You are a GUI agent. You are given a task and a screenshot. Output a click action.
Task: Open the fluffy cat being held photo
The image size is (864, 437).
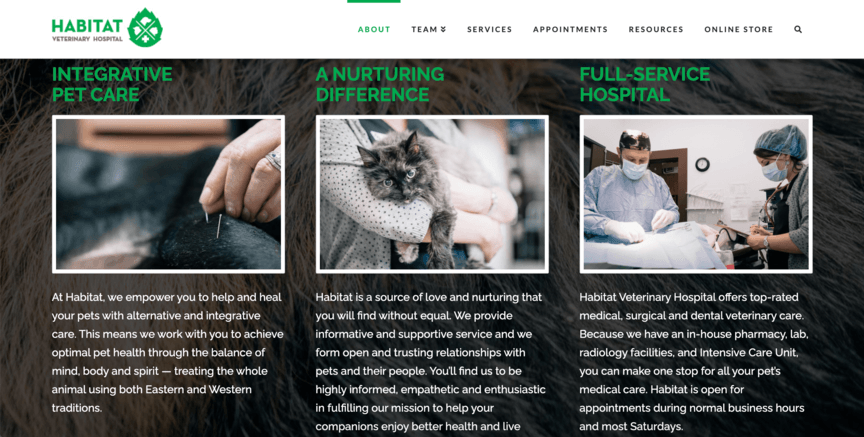pyautogui.click(x=432, y=194)
